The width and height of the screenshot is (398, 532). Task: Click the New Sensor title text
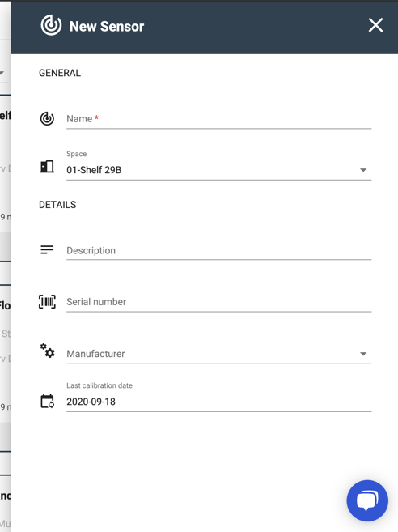pos(107,26)
